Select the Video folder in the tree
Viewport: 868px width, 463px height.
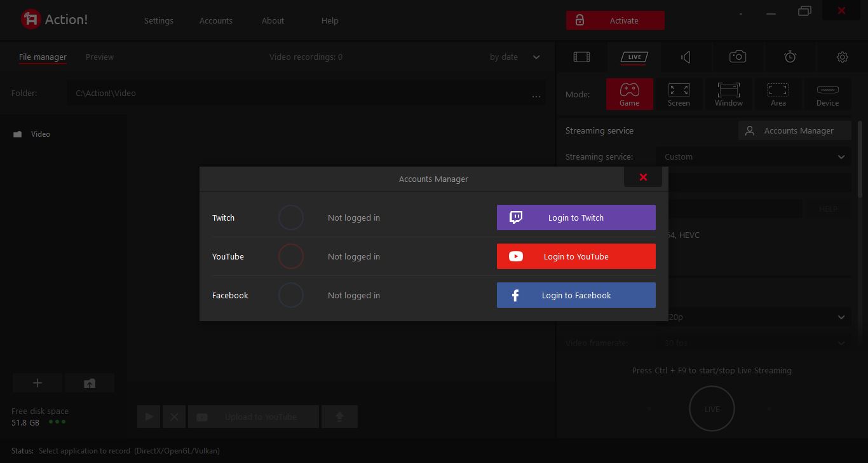click(40, 134)
